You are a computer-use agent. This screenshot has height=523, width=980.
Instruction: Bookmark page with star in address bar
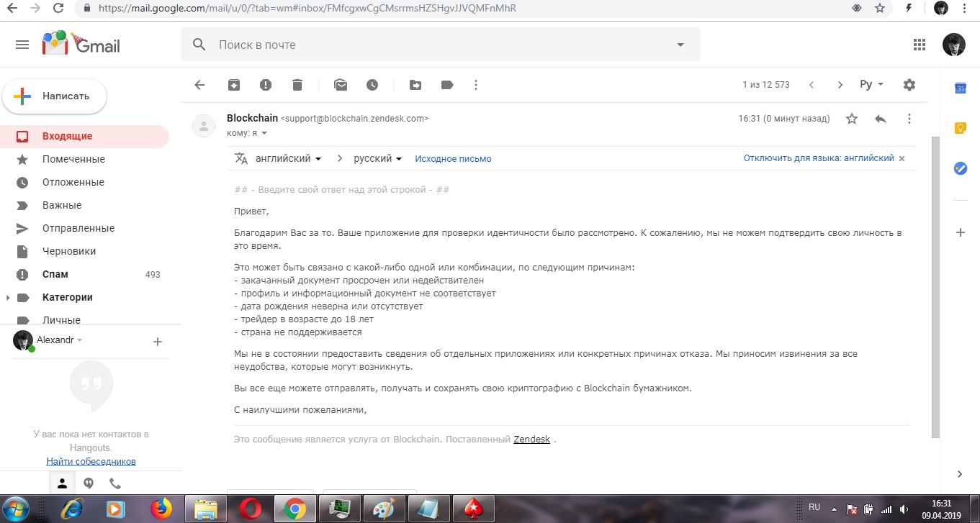879,9
